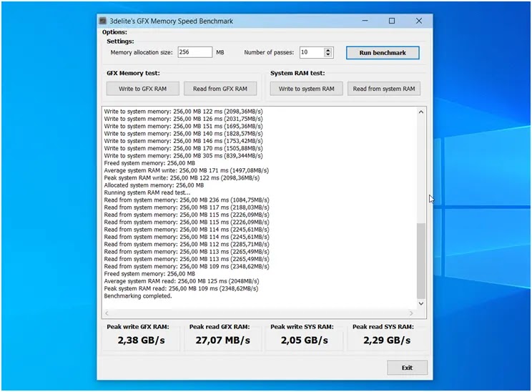Click the app icon in the title bar

[x=103, y=21]
